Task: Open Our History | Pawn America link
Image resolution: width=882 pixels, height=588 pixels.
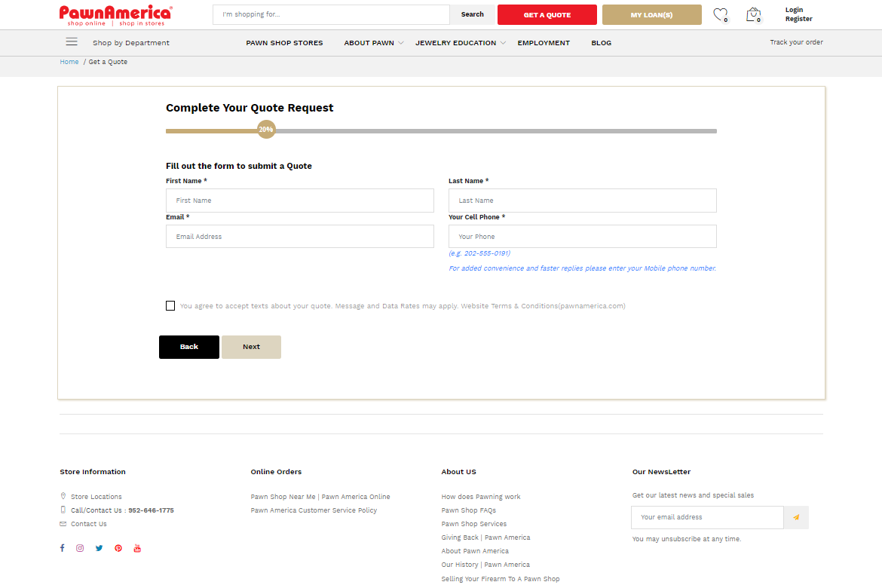Action: click(485, 565)
